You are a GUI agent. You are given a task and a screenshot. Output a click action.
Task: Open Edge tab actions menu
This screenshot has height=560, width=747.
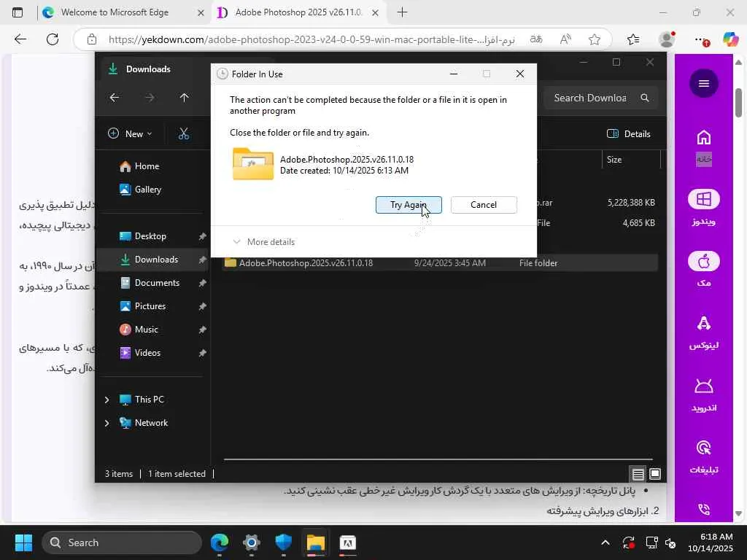[x=18, y=12]
